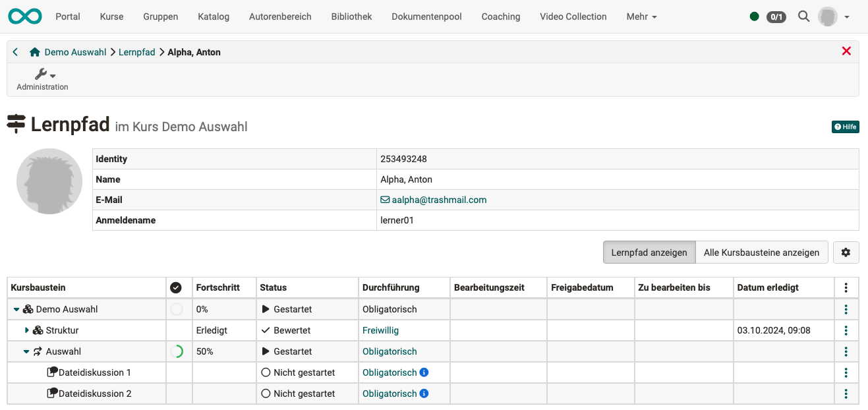The width and height of the screenshot is (868, 410).
Task: Open the gear settings icon beside the table buttons
Action: click(846, 252)
